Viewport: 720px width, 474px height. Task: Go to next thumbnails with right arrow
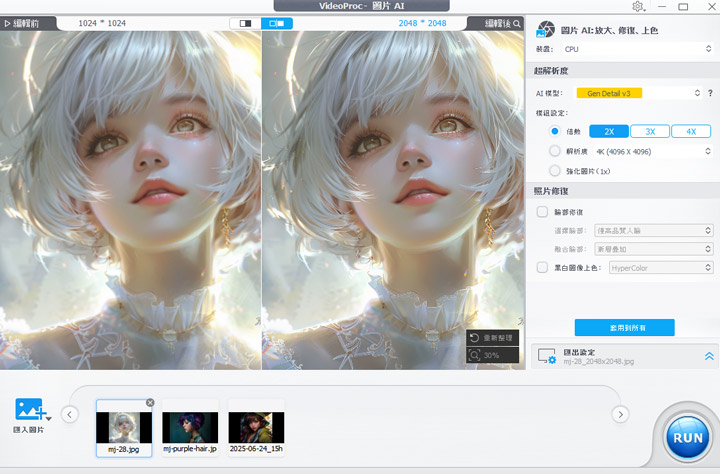tap(620, 414)
